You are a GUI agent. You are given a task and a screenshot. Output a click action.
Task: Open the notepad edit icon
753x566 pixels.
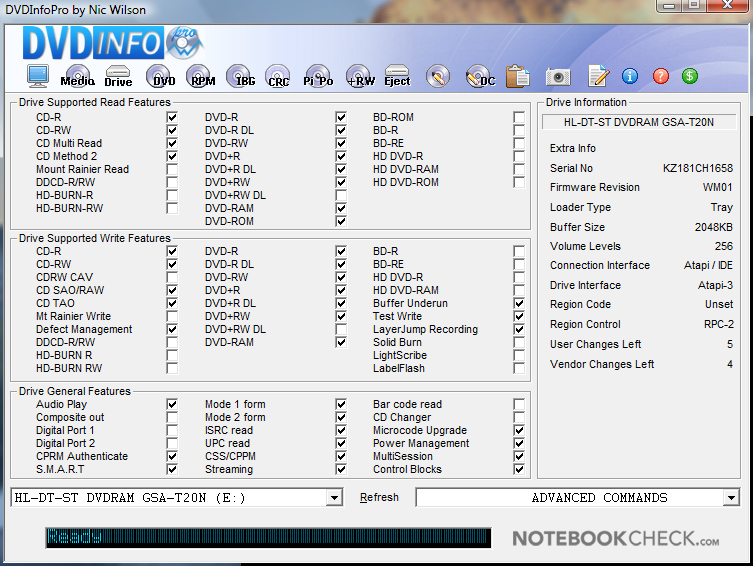click(598, 76)
